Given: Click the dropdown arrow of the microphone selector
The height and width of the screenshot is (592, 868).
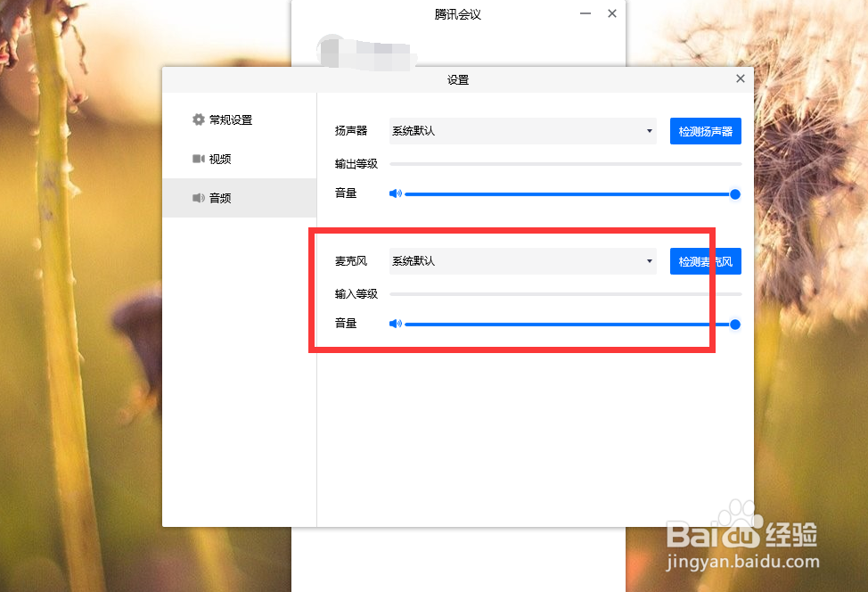Looking at the screenshot, I should click(649, 261).
